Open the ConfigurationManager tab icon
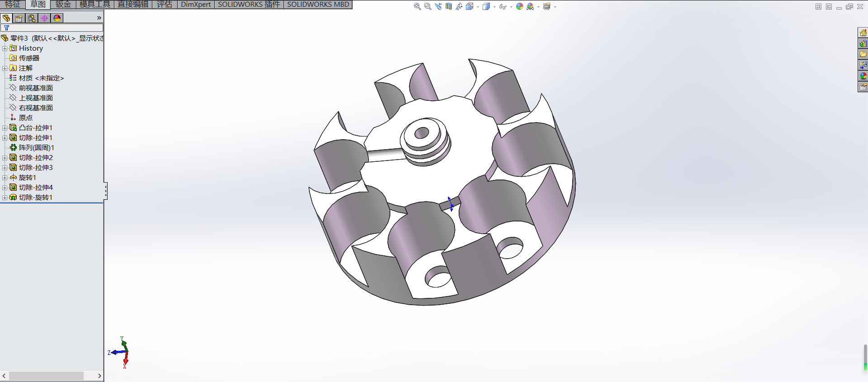The width and height of the screenshot is (868, 382). (32, 18)
